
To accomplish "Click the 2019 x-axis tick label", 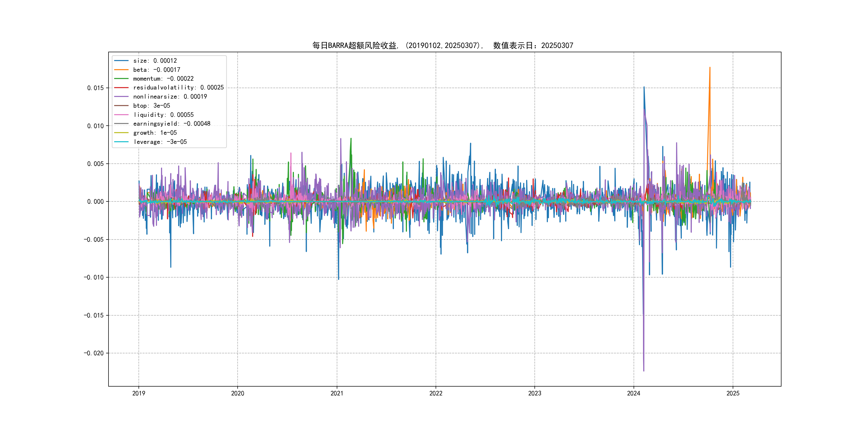I will click(139, 393).
